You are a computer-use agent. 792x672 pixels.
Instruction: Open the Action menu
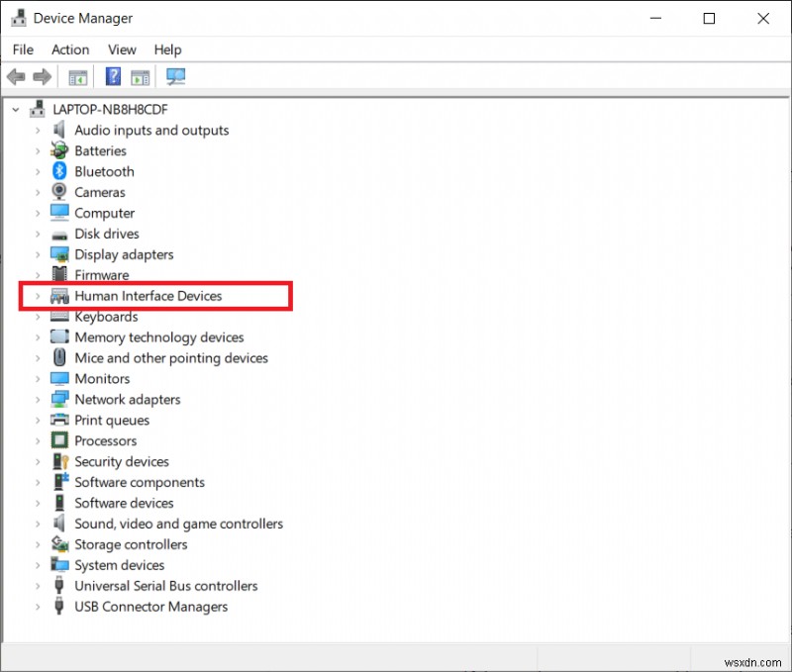(70, 49)
